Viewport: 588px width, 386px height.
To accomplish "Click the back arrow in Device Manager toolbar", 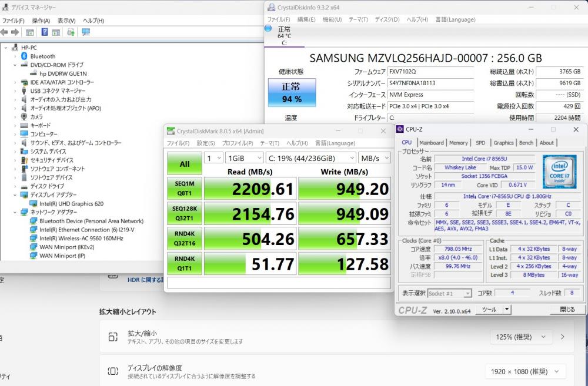I will pyautogui.click(x=5, y=32).
